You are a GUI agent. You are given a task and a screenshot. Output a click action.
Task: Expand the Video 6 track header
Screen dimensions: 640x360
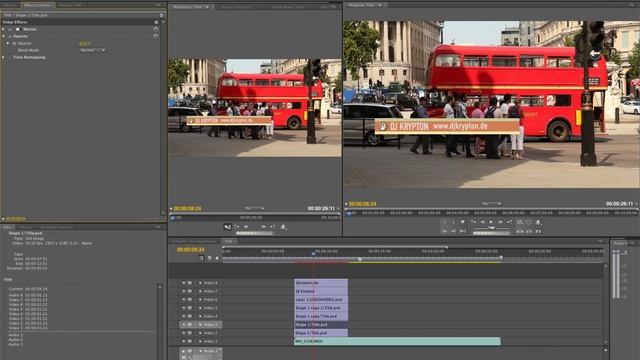[x=200, y=299]
